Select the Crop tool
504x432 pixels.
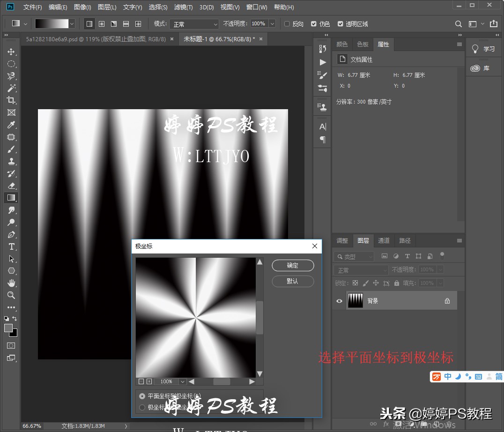[x=11, y=100]
